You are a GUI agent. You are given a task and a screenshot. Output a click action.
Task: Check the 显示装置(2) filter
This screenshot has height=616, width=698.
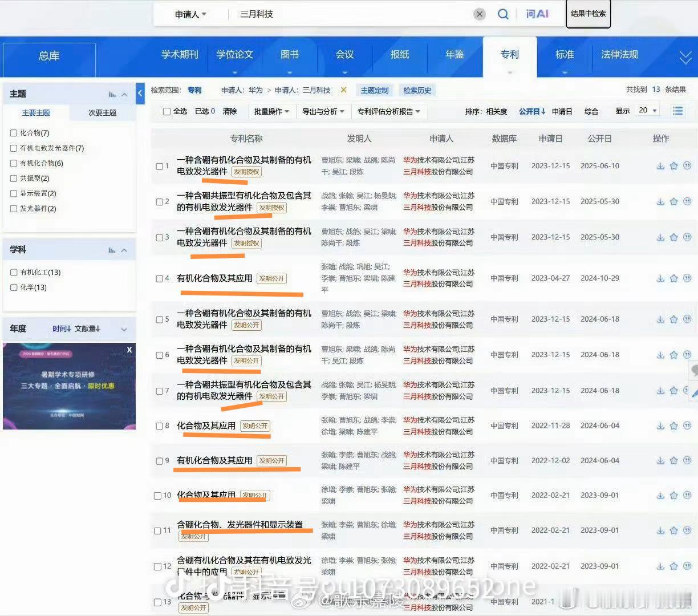[x=14, y=193]
